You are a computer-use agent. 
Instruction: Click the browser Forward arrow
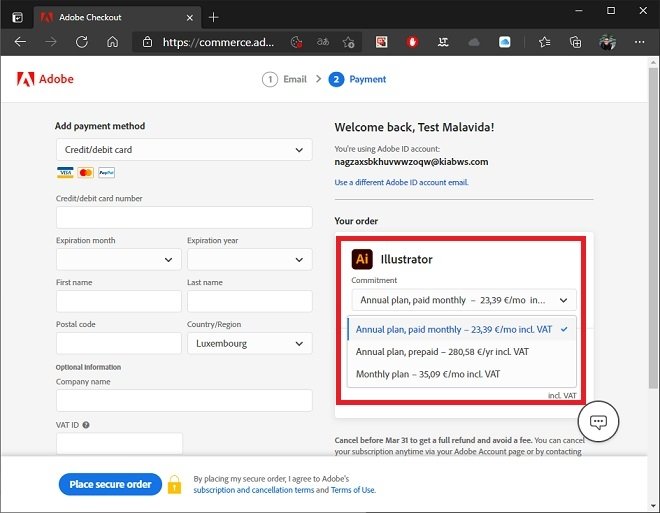[x=51, y=42]
